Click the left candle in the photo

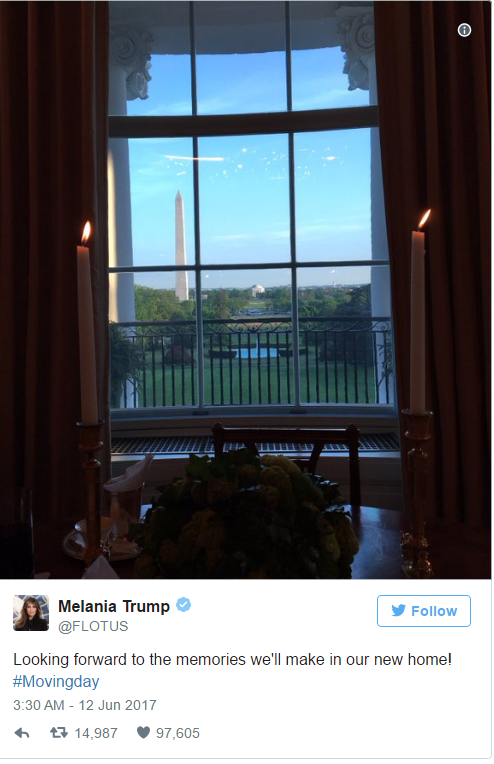87,323
